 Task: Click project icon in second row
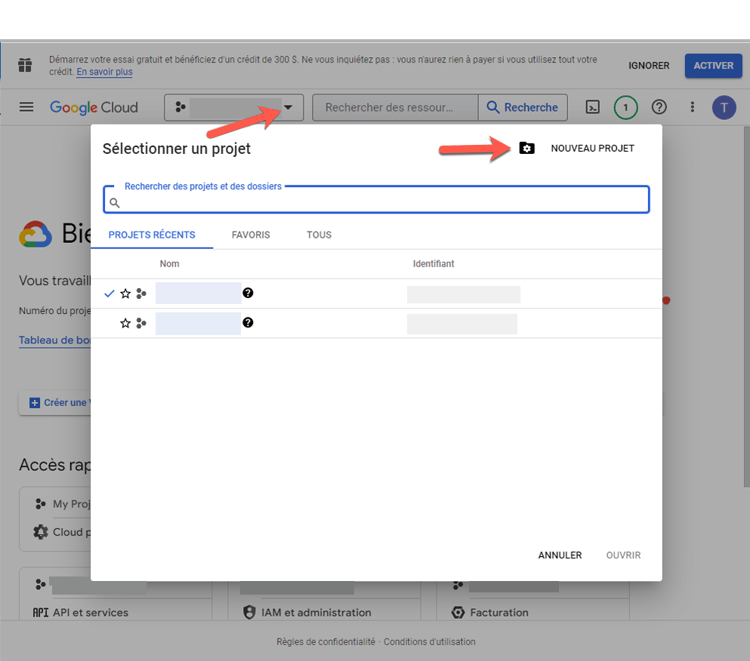pos(141,323)
